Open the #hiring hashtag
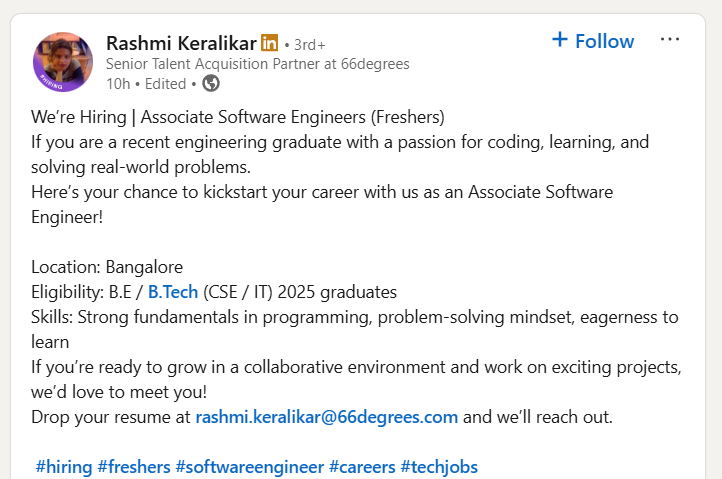The width and height of the screenshot is (722, 479). click(x=63, y=467)
